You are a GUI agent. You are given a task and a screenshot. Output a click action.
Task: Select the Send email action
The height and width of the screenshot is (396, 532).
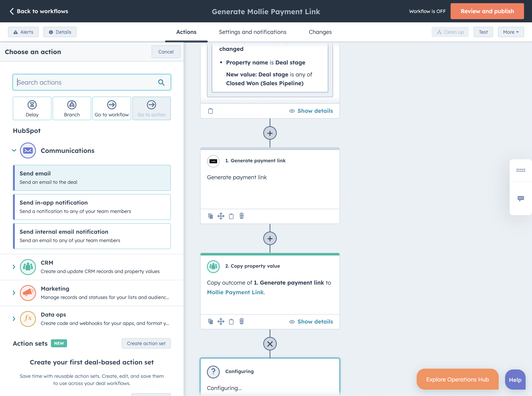[92, 178]
